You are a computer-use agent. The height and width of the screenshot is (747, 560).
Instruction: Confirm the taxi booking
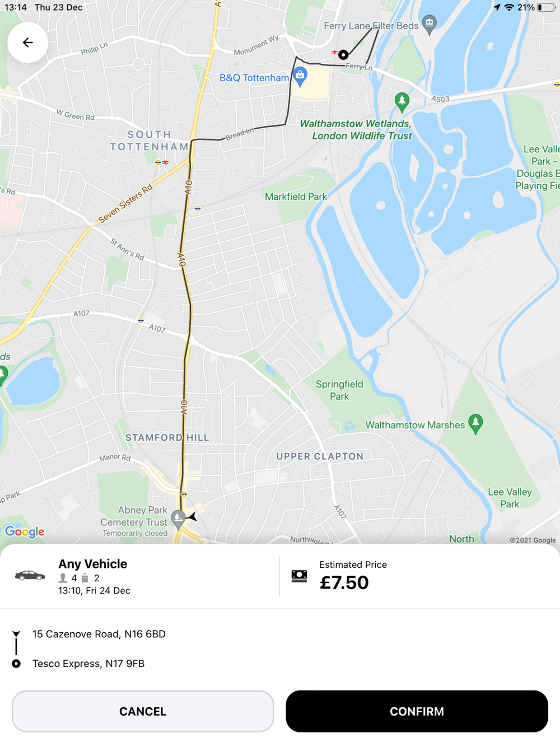tap(417, 711)
